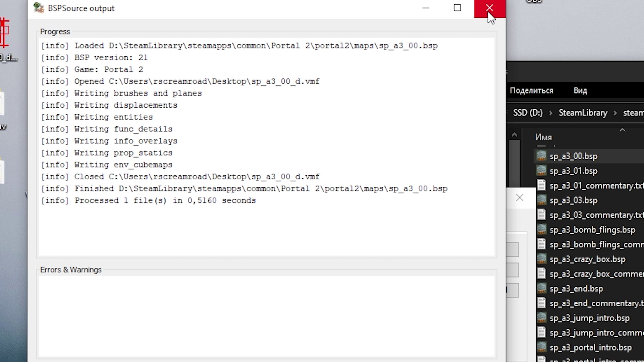Viewport: 644px width, 362px height.
Task: Click the sp_a3_jump_intro commentary document icon
Action: point(541,333)
